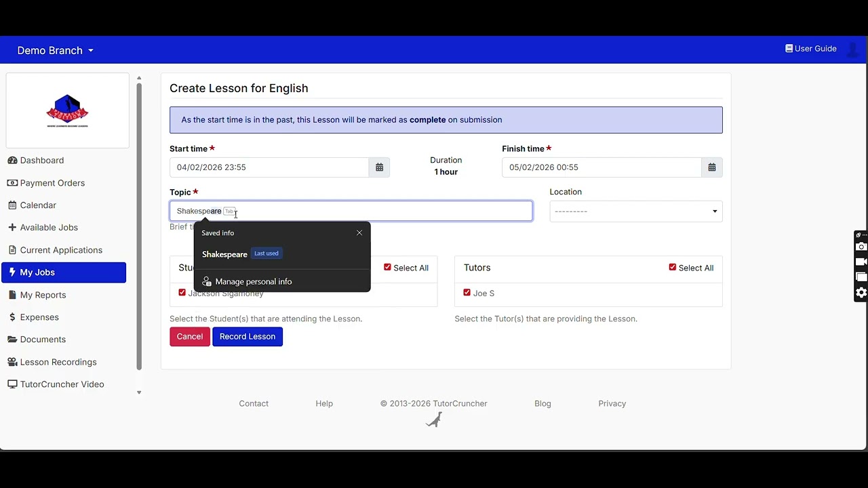Viewport: 868px width, 488px height.
Task: Click the Topic text field
Action: pos(351,211)
